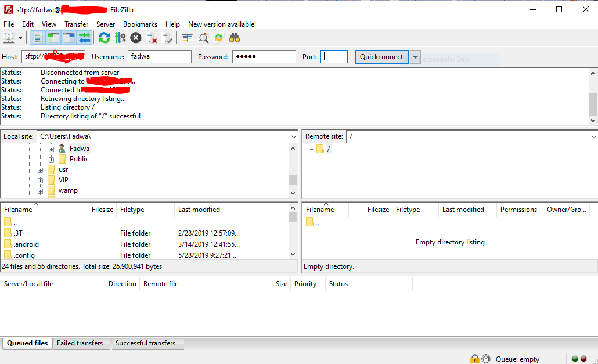Open the Site Manager
This screenshot has height=364, width=598.
click(8, 38)
